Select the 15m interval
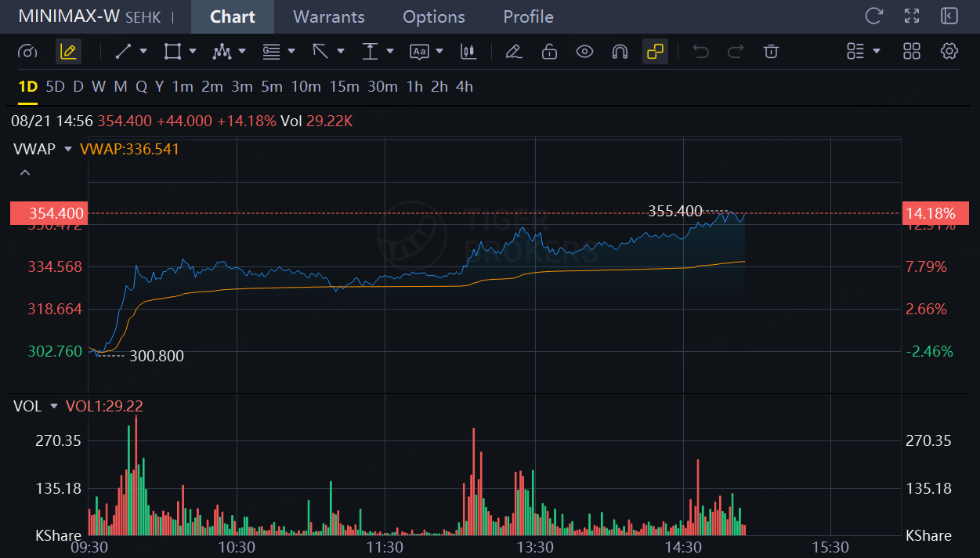Image resolution: width=980 pixels, height=558 pixels. click(345, 87)
